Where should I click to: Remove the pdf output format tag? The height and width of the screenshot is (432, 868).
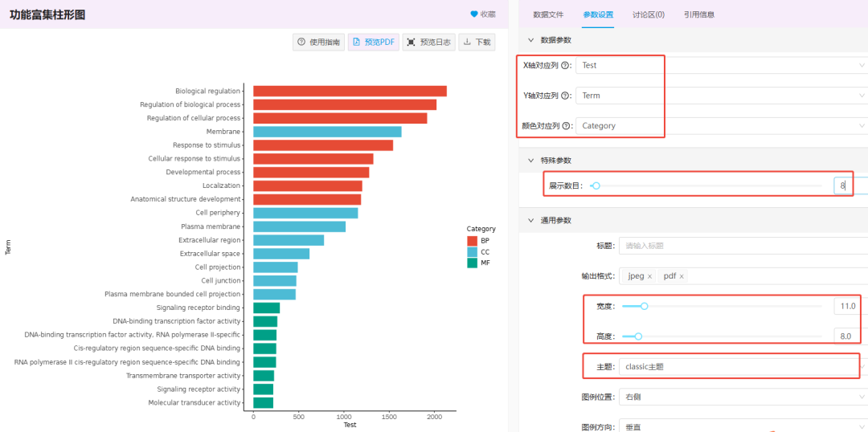(x=682, y=276)
